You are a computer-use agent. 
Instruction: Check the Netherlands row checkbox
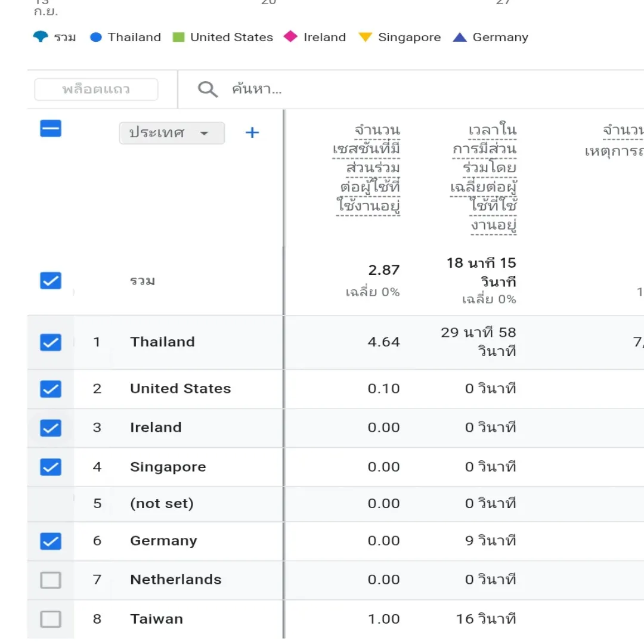click(x=51, y=580)
